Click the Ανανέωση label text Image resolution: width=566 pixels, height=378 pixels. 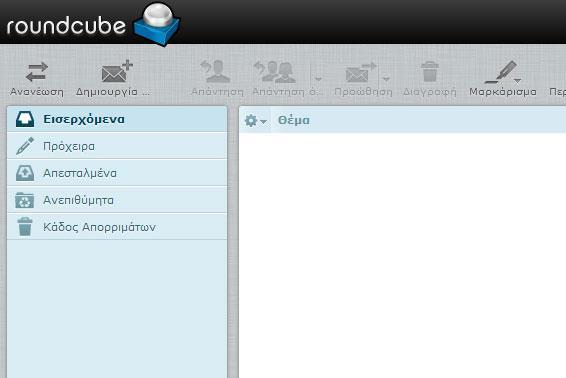click(37, 92)
